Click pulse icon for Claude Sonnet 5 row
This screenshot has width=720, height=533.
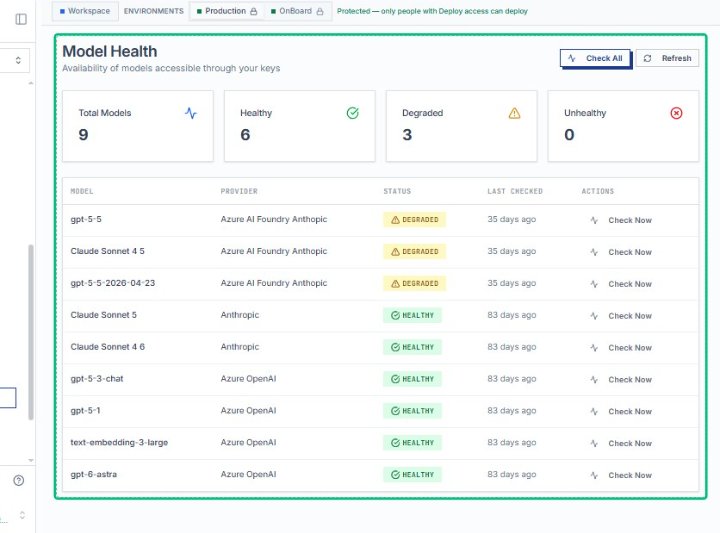pos(594,316)
